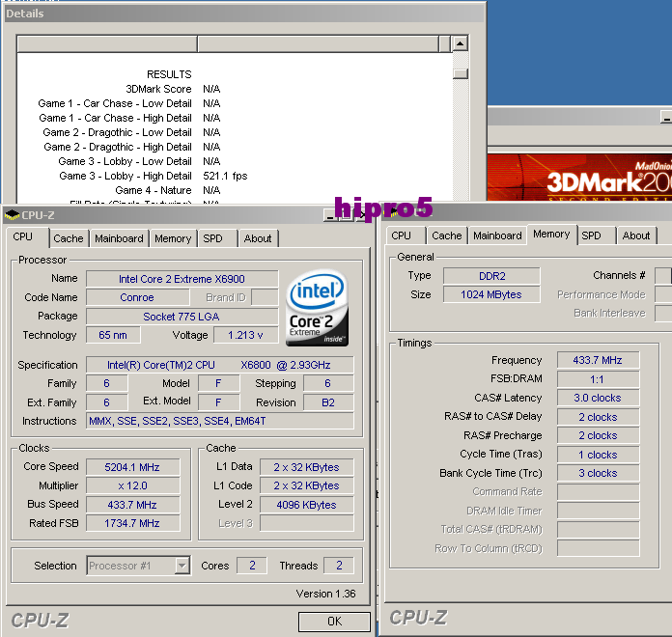Click the second column header in Details list
The height and width of the screenshot is (637, 672).
[318, 43]
